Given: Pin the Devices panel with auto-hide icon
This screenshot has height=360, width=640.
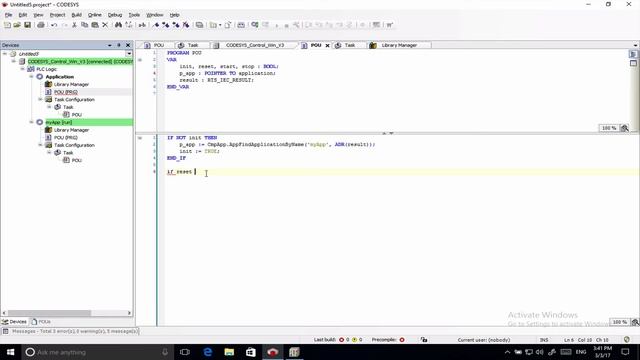Looking at the screenshot, I should (119, 45).
